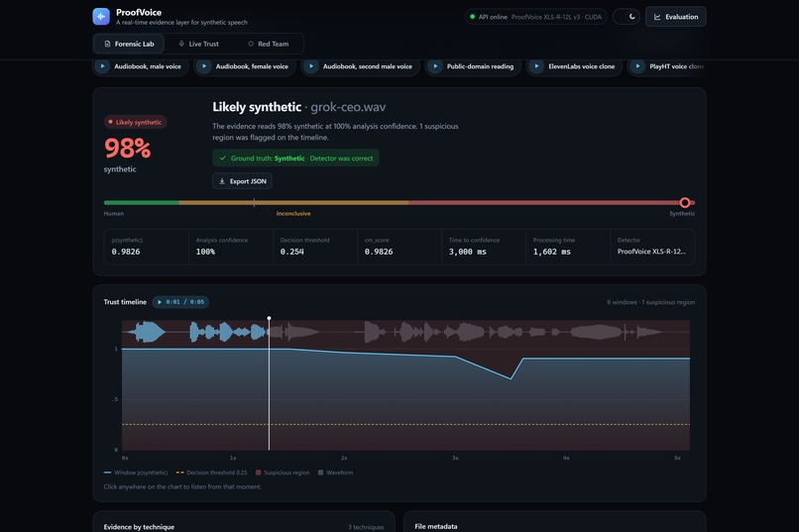
Task: Toggle the dark mode moon switch
Action: tap(627, 17)
